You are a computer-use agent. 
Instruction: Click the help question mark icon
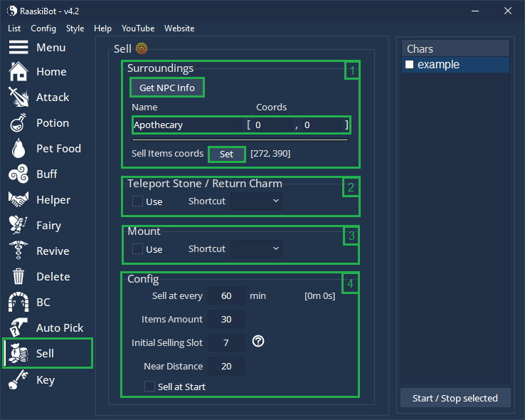pos(258,342)
